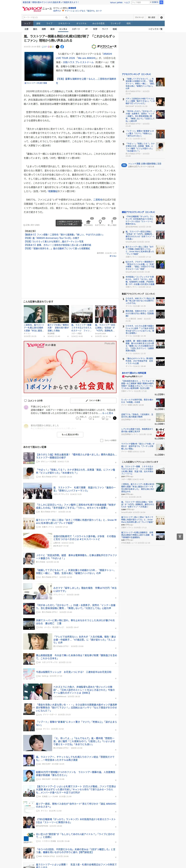Select the 国内 category tab
Image resolution: width=186 pixels, height=868 pixels.
pos(35,29)
